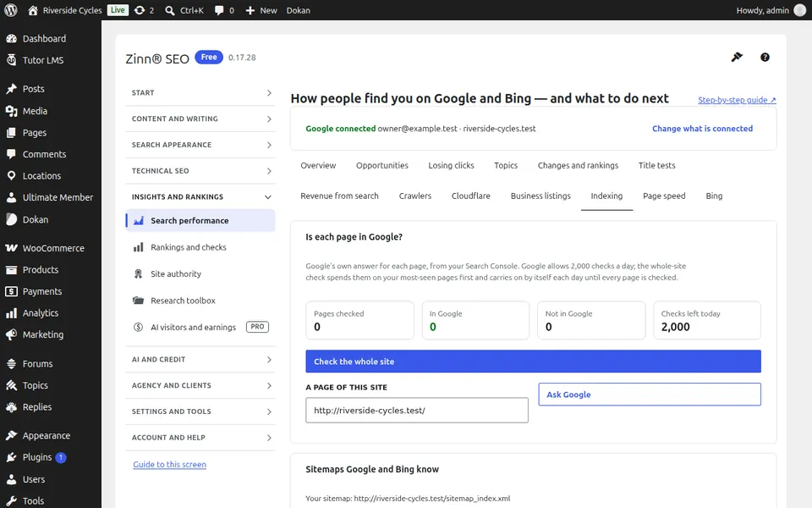Open the Bing tab
The width and height of the screenshot is (812, 508).
[714, 196]
